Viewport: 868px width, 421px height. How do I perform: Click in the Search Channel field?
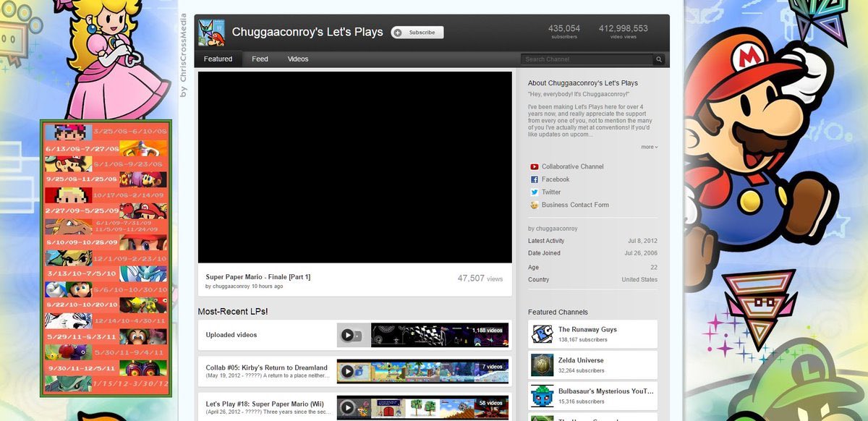(x=587, y=59)
